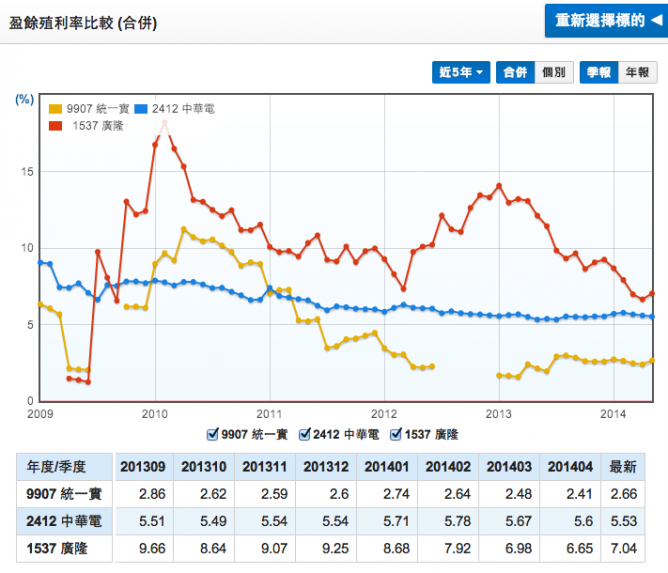This screenshot has width=668, height=573.
Task: Uncheck the 2412 中華電 checkbox below chart
Action: 304,434
